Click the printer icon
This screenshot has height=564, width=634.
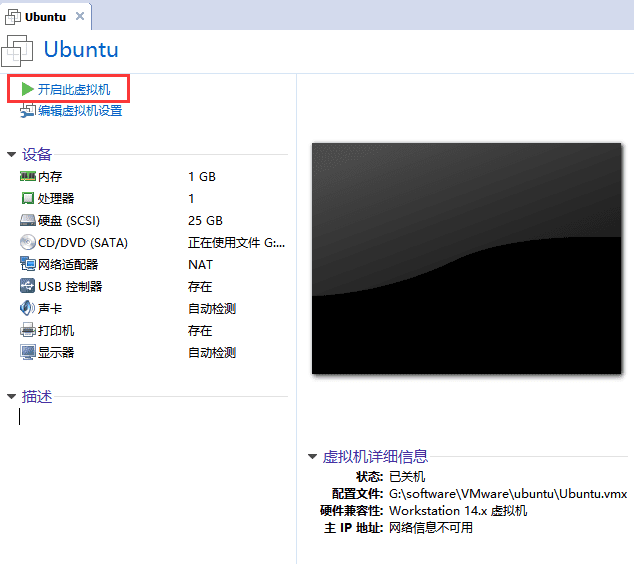click(x=27, y=330)
